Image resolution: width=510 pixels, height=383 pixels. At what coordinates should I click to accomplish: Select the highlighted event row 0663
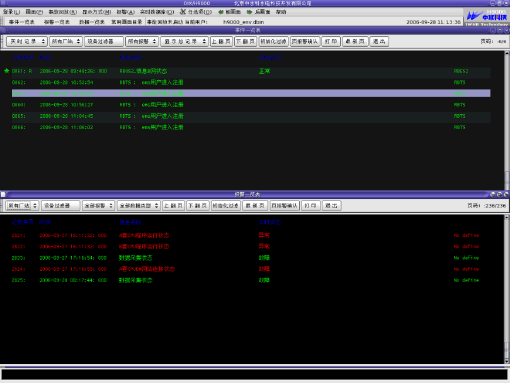251,93
